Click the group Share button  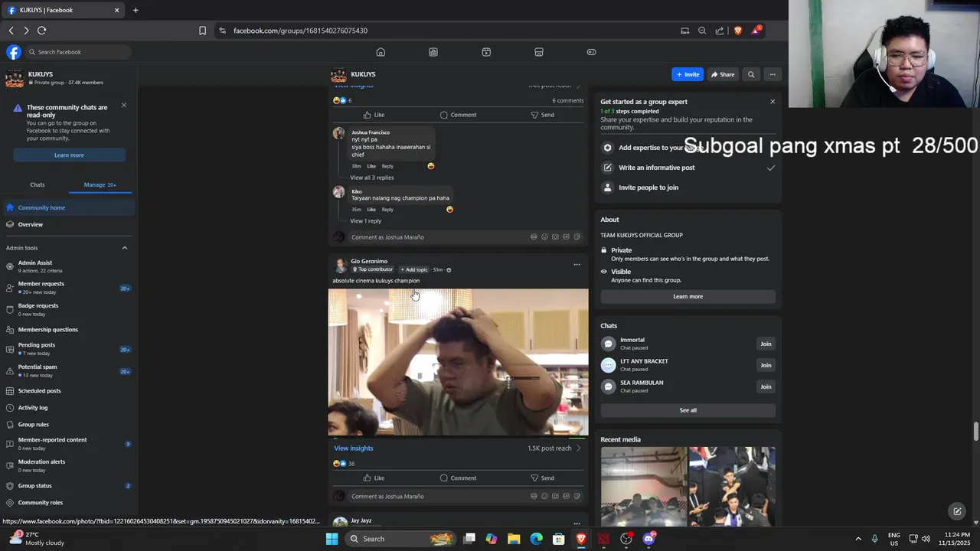tap(723, 74)
